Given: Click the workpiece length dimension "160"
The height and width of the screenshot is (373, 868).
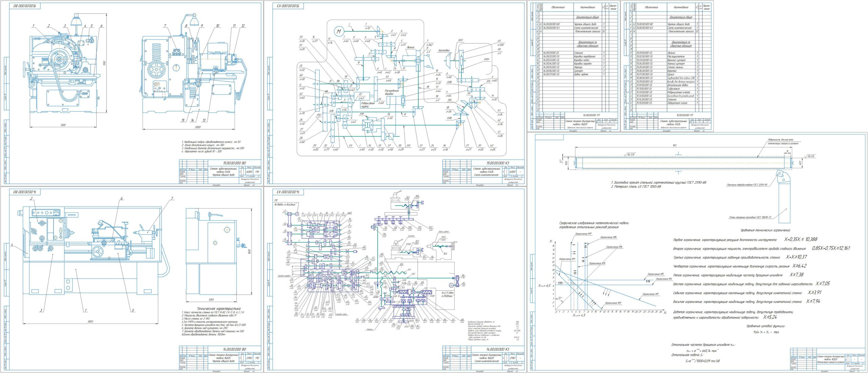Looking at the screenshot, I should coord(675,145).
